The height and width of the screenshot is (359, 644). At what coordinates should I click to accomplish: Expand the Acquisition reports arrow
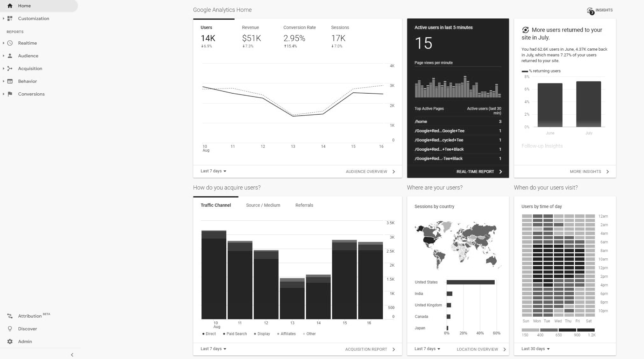point(4,68)
